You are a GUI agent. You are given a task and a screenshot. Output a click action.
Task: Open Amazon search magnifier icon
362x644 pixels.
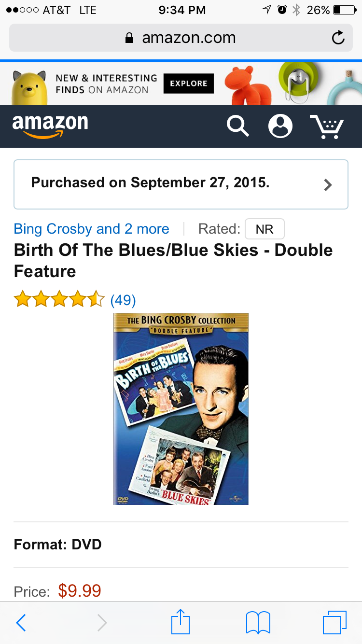[x=238, y=126]
